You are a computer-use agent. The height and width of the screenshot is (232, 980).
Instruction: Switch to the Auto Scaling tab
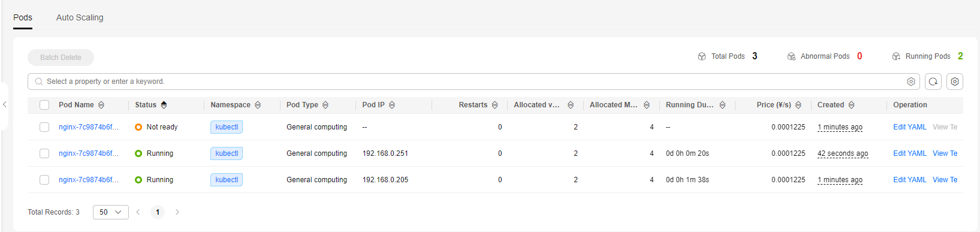point(80,17)
